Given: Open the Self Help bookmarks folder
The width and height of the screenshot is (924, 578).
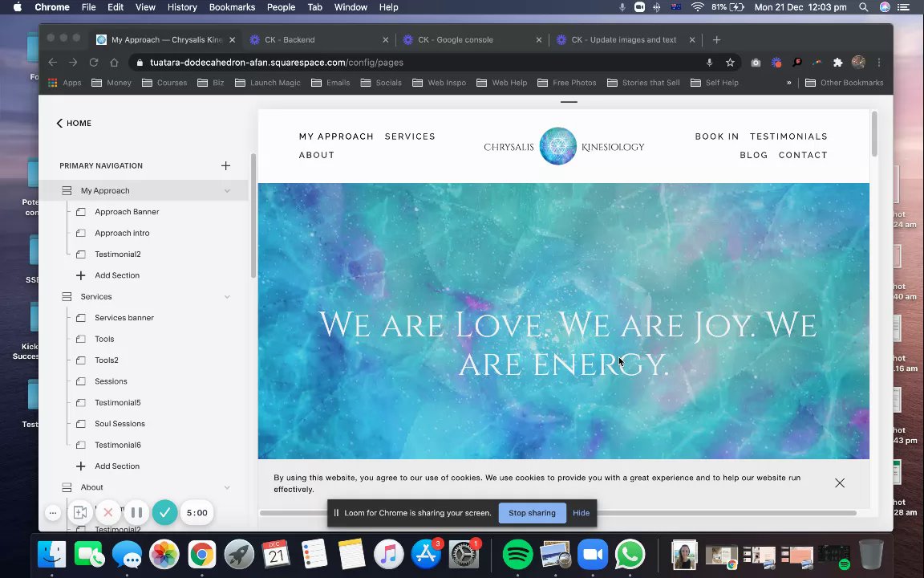Looking at the screenshot, I should click(714, 83).
